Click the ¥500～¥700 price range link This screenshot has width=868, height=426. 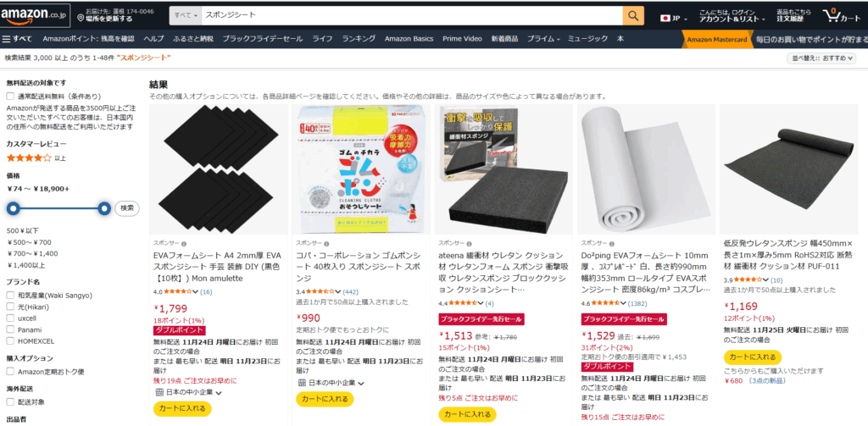point(30,241)
